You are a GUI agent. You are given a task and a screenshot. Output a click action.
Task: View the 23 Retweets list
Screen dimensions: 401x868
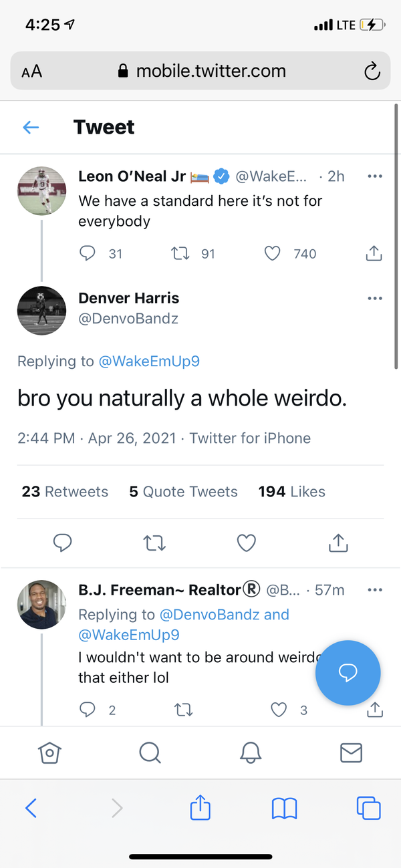65,492
